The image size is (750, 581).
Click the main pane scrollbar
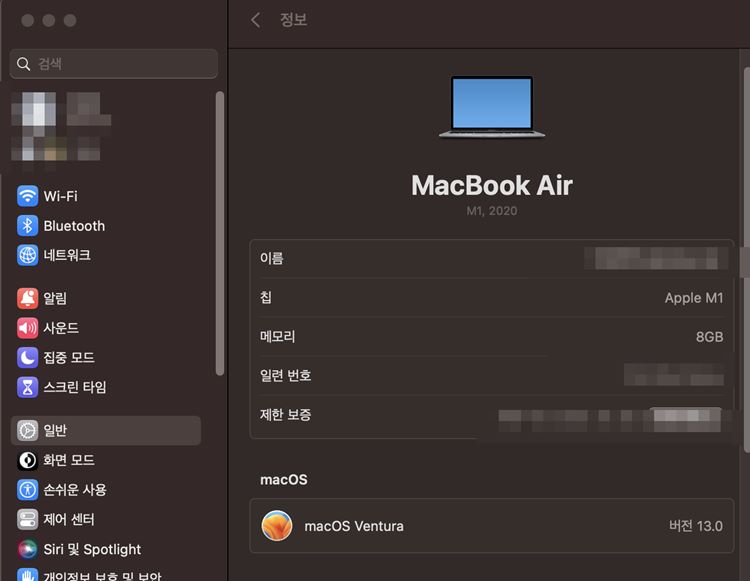pos(747,261)
